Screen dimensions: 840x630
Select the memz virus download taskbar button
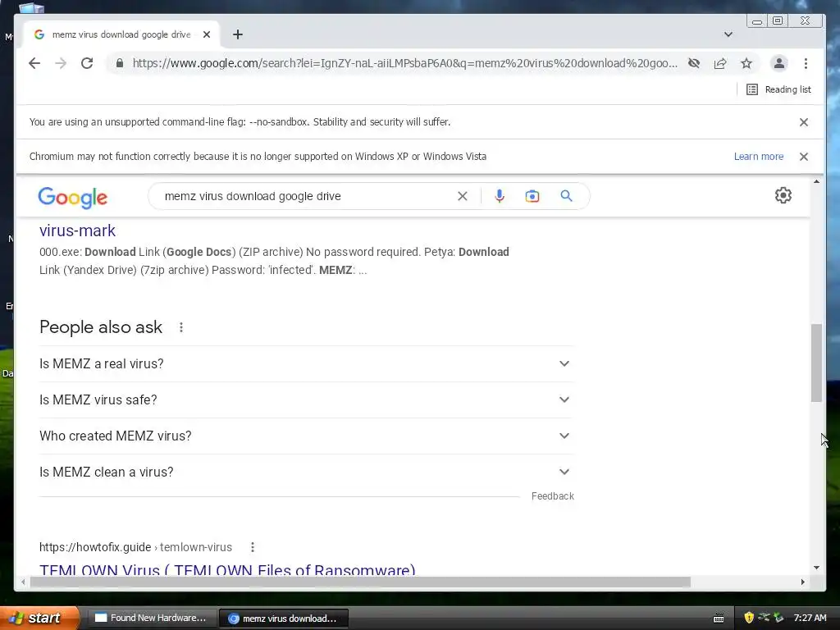[x=284, y=619]
